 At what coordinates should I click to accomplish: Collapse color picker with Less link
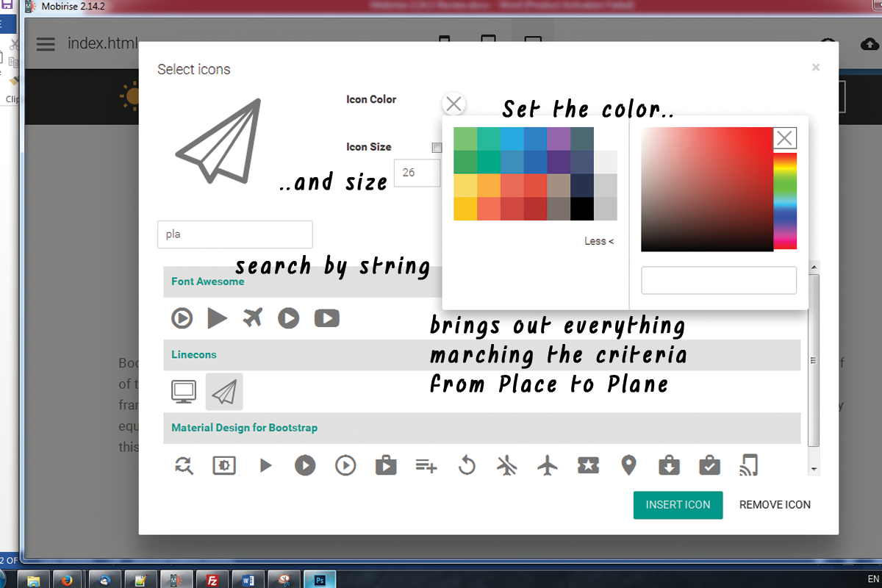[599, 241]
